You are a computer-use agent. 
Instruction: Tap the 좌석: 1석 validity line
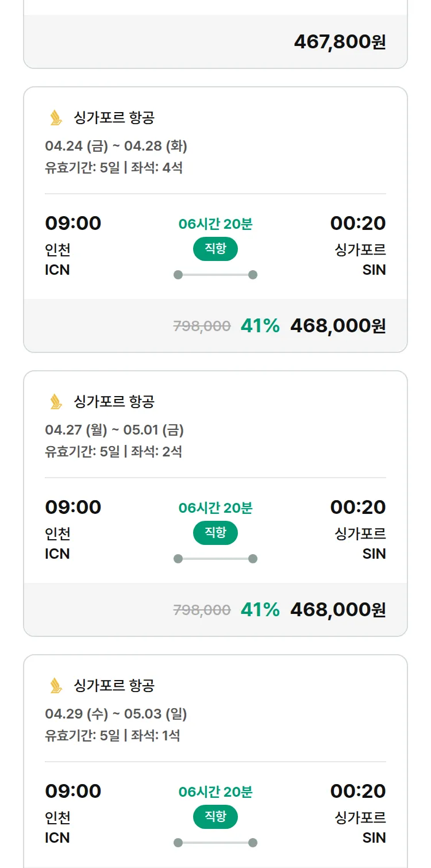(113, 735)
